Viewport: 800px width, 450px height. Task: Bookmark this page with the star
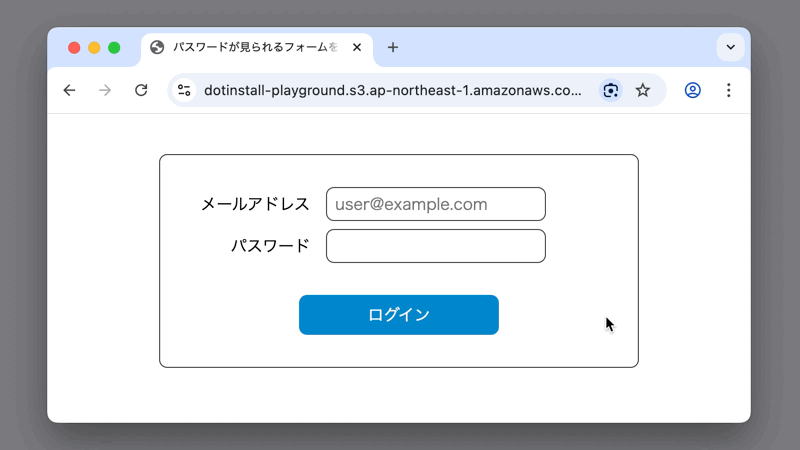[643, 91]
